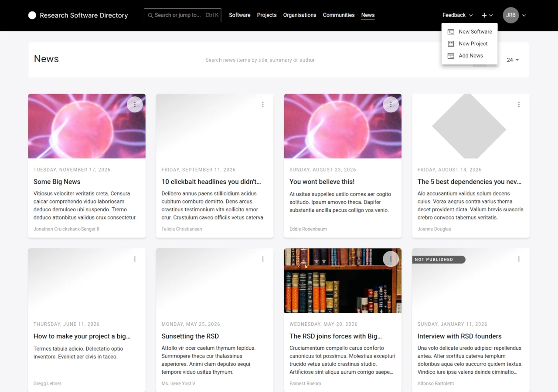Open options on Interview with RSD founders card
The width and height of the screenshot is (558, 392).
coord(519,259)
